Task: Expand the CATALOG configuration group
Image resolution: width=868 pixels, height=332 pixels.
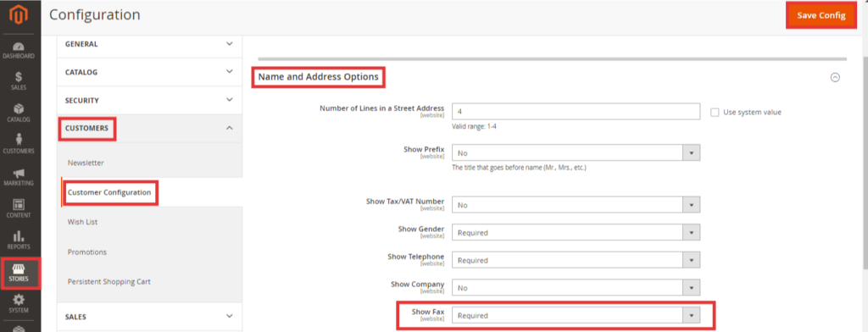Action: pyautogui.click(x=149, y=72)
